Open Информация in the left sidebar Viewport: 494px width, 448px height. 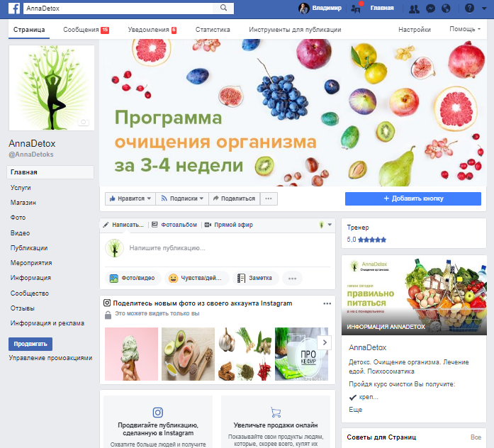(30, 278)
